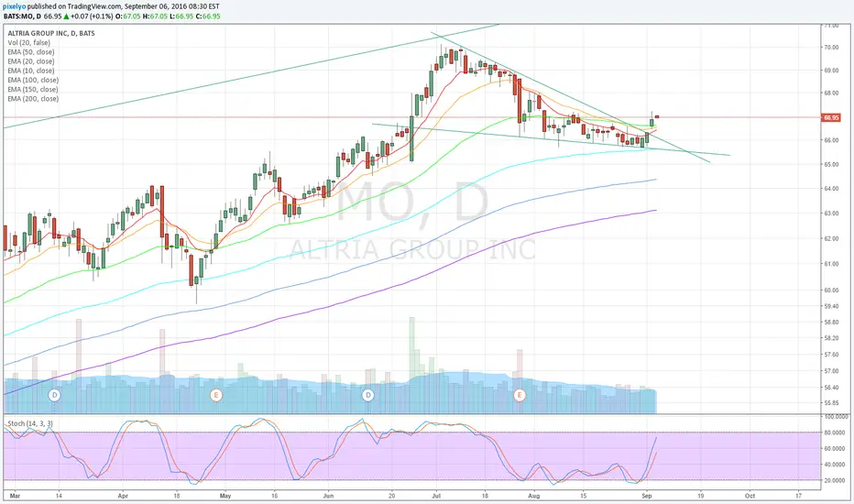Image resolution: width=854 pixels, height=504 pixels.
Task: Select the Stoch (14, 3, 3) indicator label
Action: point(30,423)
